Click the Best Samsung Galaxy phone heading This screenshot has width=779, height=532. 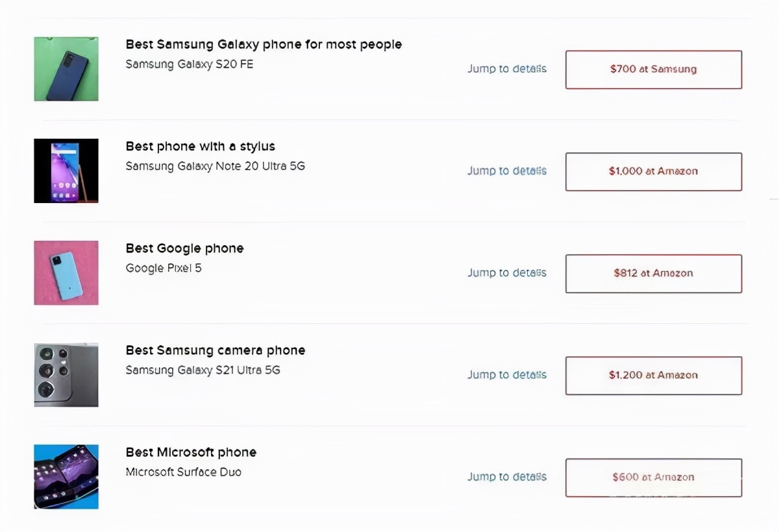click(x=263, y=44)
